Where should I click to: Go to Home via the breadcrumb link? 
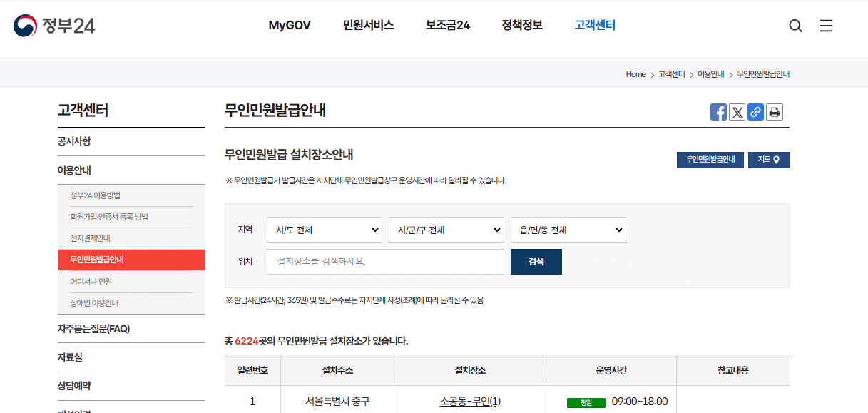click(x=635, y=73)
